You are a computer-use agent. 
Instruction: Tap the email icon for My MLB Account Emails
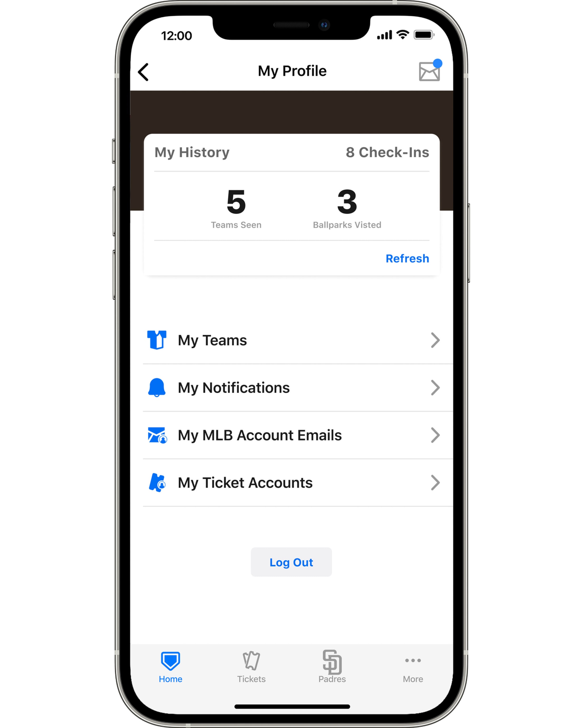point(157,434)
